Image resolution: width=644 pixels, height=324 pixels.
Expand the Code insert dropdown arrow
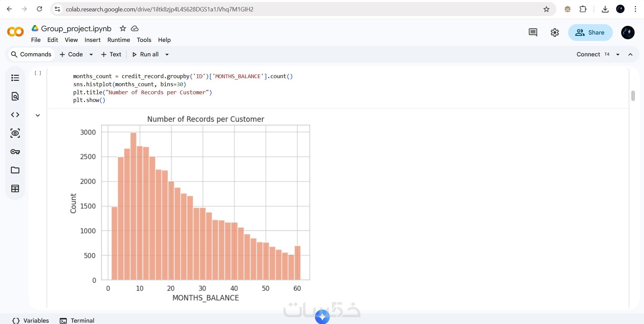(91, 55)
